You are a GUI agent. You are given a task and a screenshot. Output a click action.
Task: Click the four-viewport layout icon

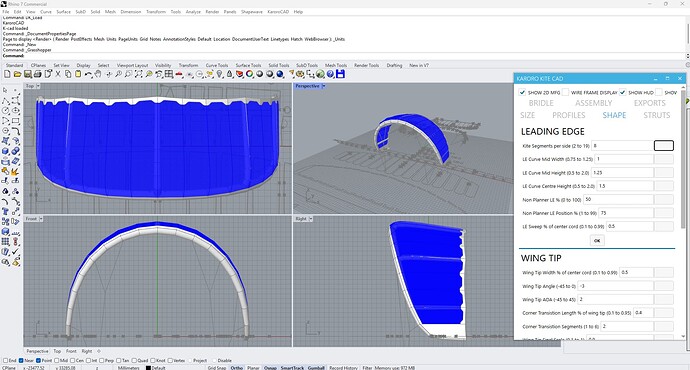point(169,74)
